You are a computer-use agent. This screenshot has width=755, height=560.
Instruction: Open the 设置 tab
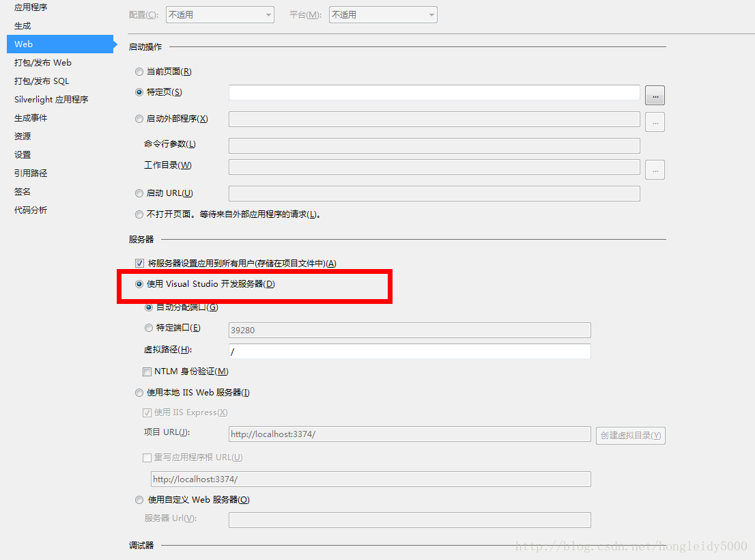pyautogui.click(x=23, y=154)
